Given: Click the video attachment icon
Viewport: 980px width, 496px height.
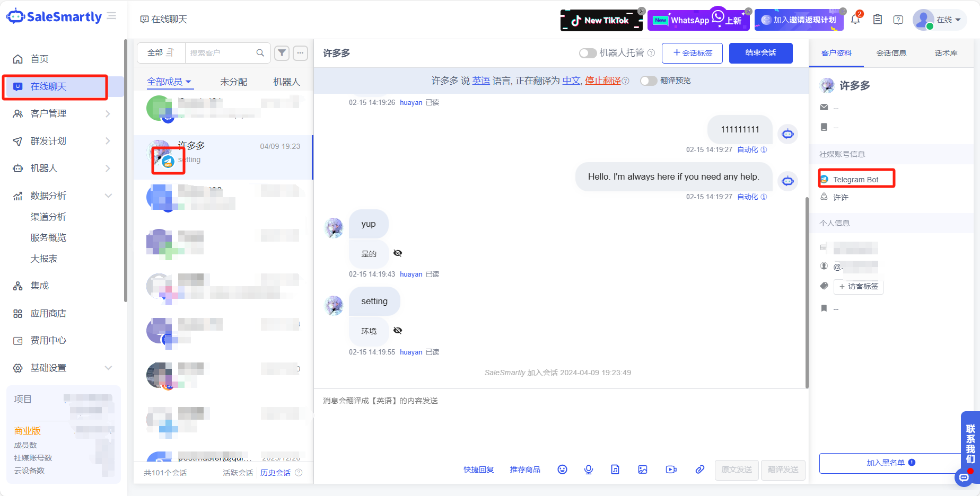Looking at the screenshot, I should coord(671,470).
